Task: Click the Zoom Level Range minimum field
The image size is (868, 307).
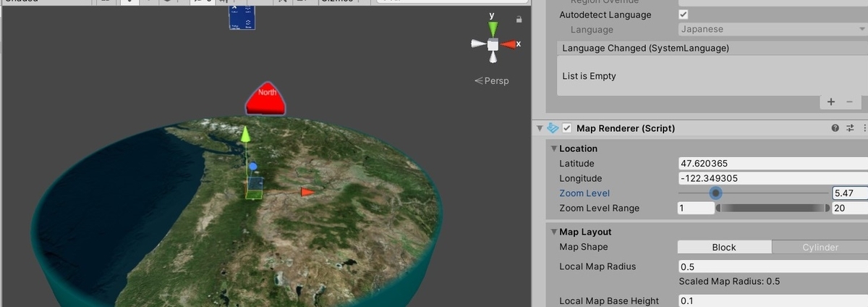Action: pyautogui.click(x=696, y=209)
